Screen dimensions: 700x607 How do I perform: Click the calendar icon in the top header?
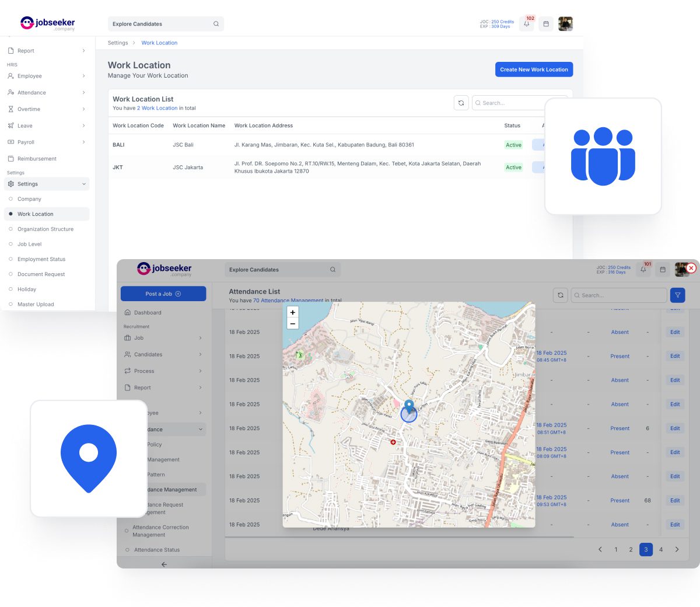coord(546,24)
